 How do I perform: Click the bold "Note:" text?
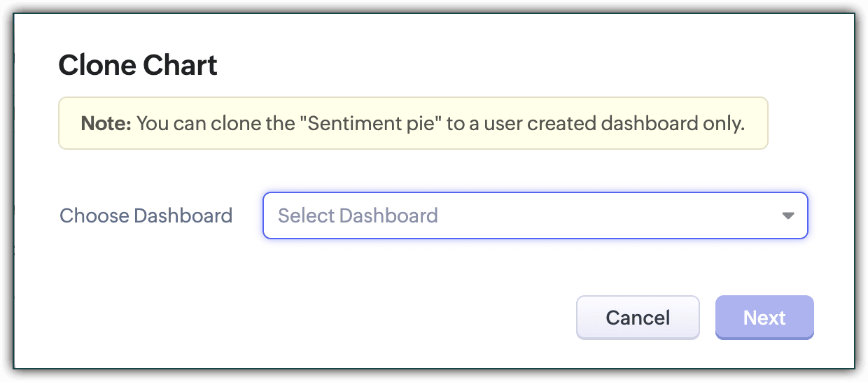106,124
